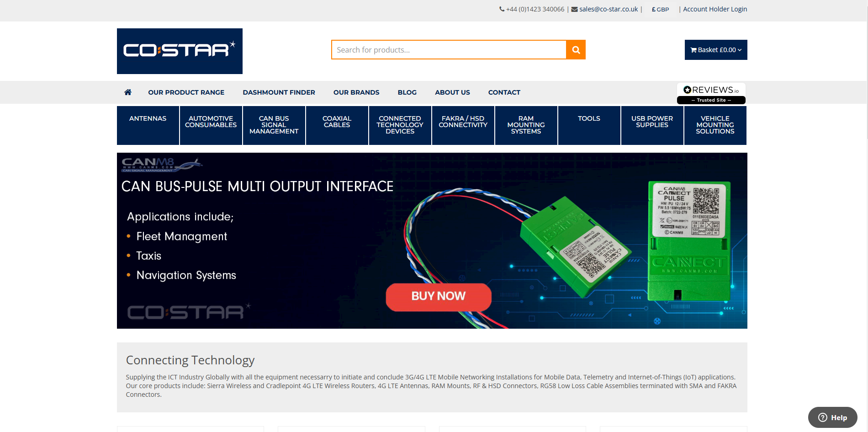Screen dimensions: 868x432
Task: Click the phone receiver icon in the top bar
Action: (501, 9)
